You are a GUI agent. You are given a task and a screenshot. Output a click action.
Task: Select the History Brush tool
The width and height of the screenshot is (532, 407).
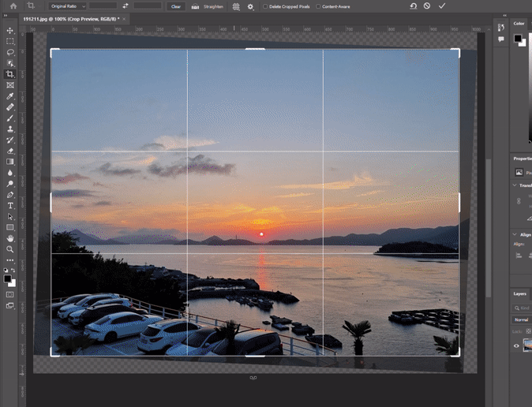9,140
